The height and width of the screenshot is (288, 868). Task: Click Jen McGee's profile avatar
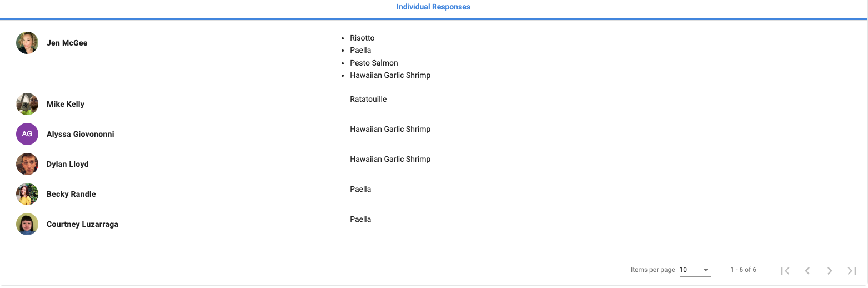27,43
